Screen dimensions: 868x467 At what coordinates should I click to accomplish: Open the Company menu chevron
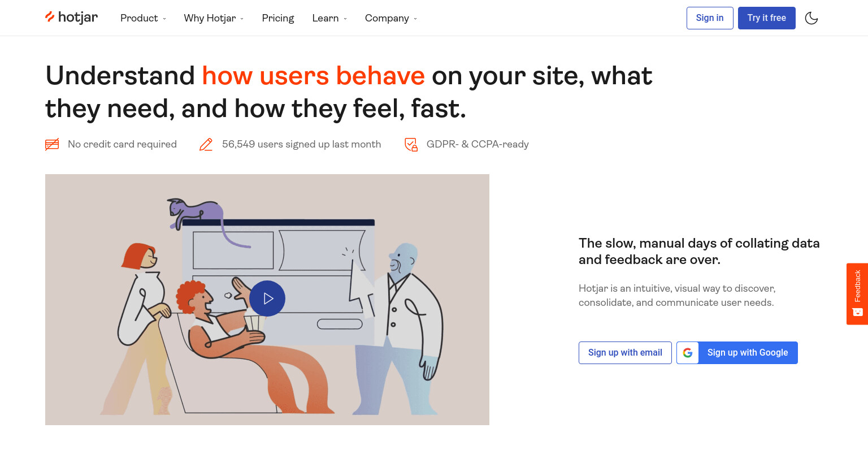click(415, 19)
